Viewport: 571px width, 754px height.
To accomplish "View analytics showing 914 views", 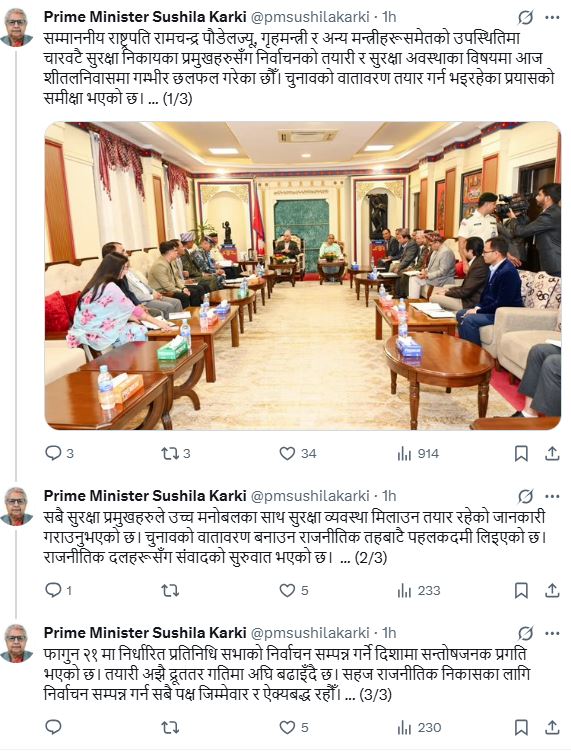I will pos(418,453).
